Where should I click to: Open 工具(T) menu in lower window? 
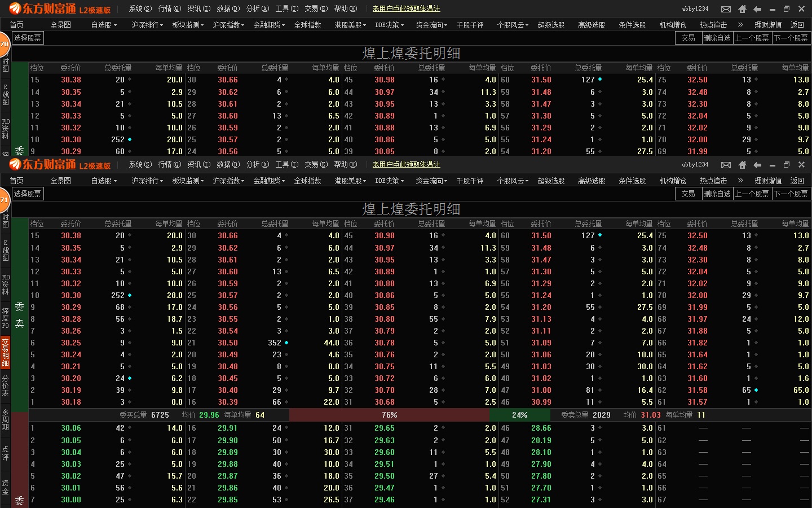(x=287, y=164)
